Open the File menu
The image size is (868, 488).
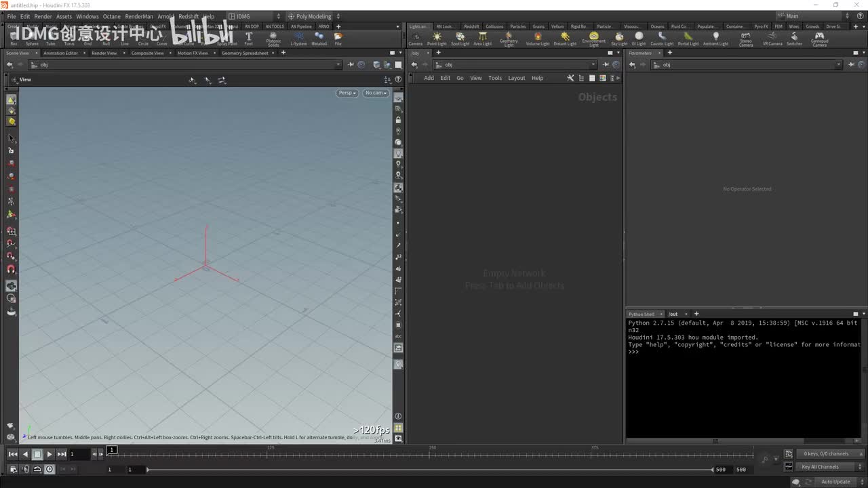coord(12,16)
